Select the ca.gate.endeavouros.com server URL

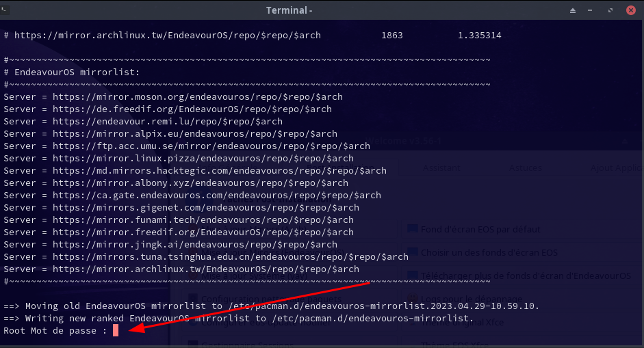216,195
